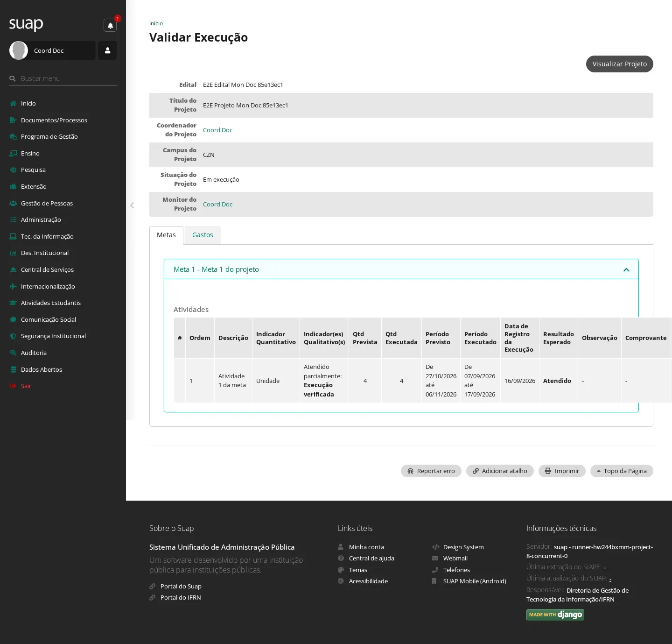Viewport: 672px width, 644px height.
Task: Click the Documentos/Processos sidebar icon
Action: pos(13,120)
